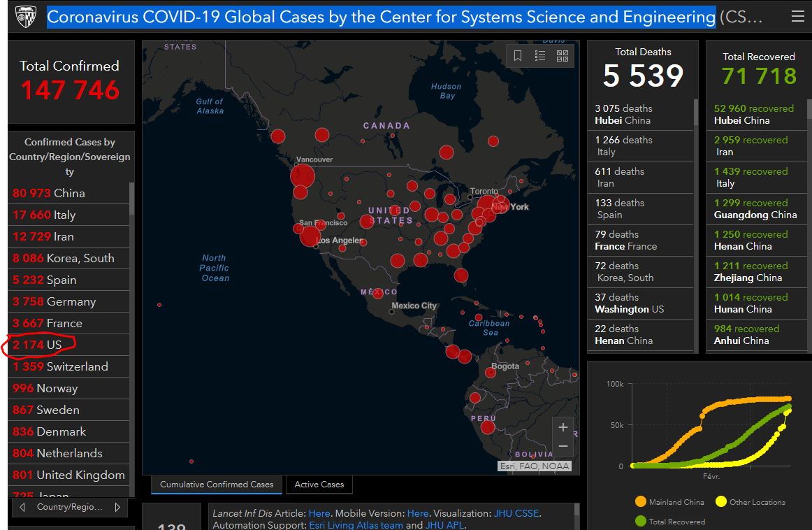Toggle Other Locations yellow legend swatch

coord(721,501)
